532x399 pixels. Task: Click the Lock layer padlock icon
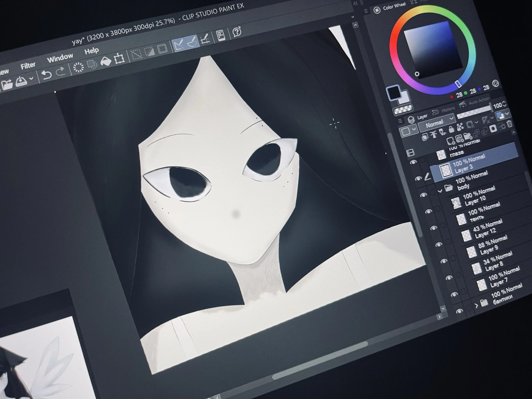451,130
